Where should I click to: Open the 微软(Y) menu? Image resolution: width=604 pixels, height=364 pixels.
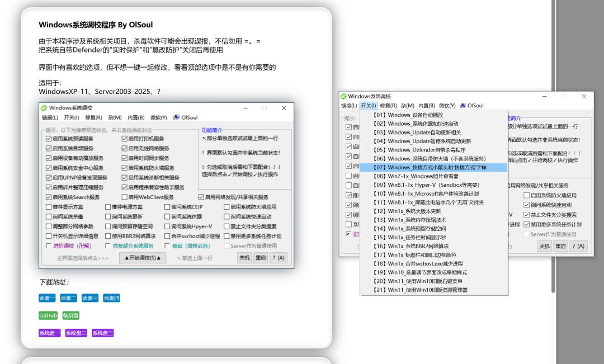point(446,106)
